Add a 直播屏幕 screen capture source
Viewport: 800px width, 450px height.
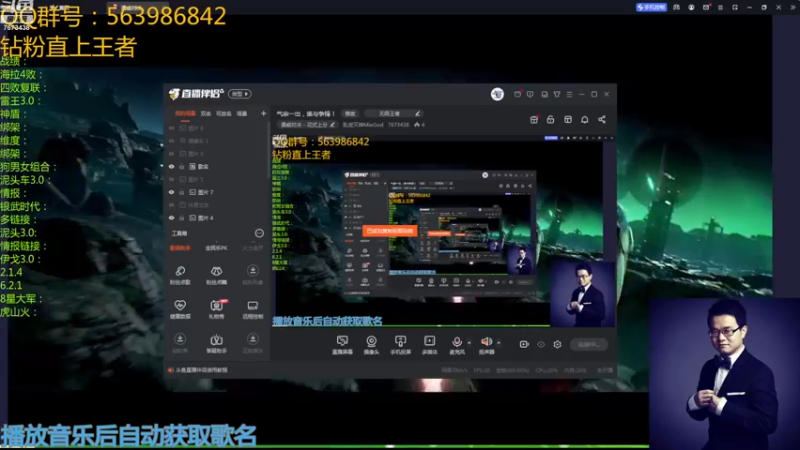[x=342, y=345]
